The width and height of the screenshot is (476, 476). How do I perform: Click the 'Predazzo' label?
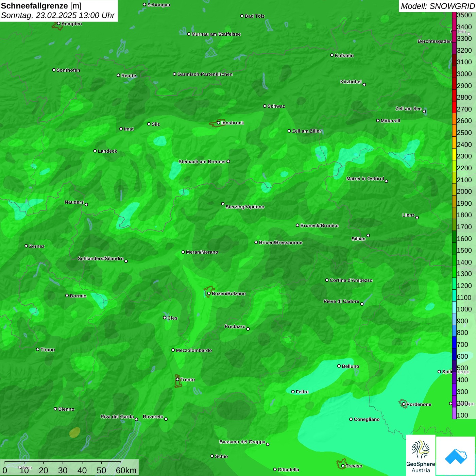click(x=235, y=326)
